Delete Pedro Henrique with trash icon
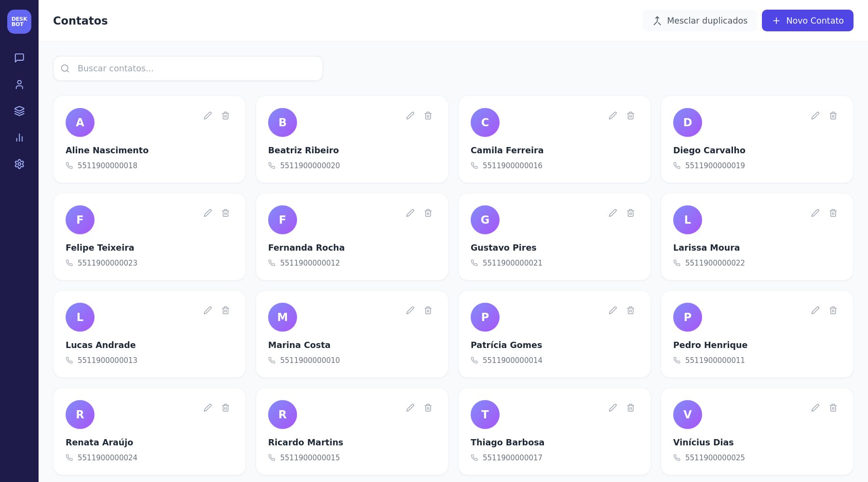868x482 pixels. click(x=833, y=310)
